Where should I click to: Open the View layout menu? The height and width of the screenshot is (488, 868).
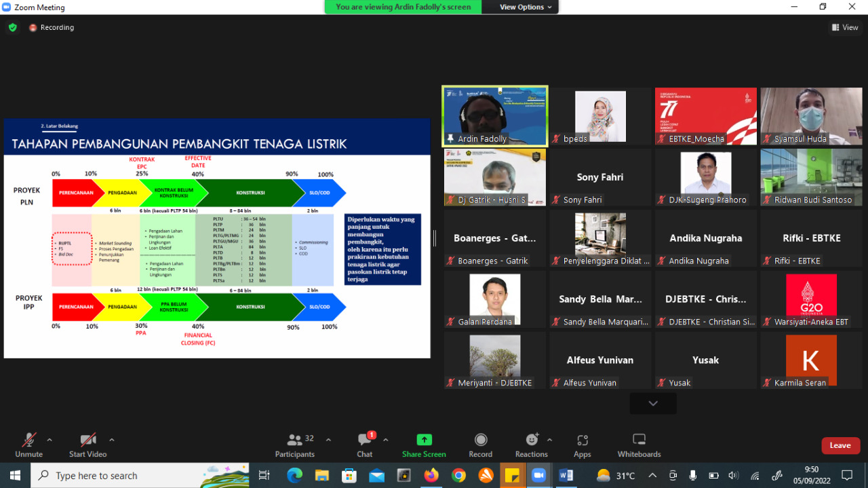(x=845, y=28)
